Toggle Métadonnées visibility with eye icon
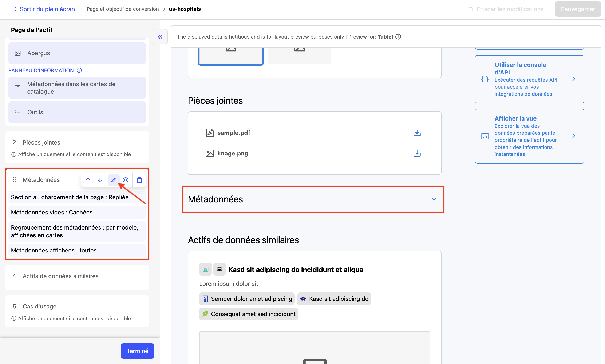Viewport: 605px width, 364px height. point(126,180)
